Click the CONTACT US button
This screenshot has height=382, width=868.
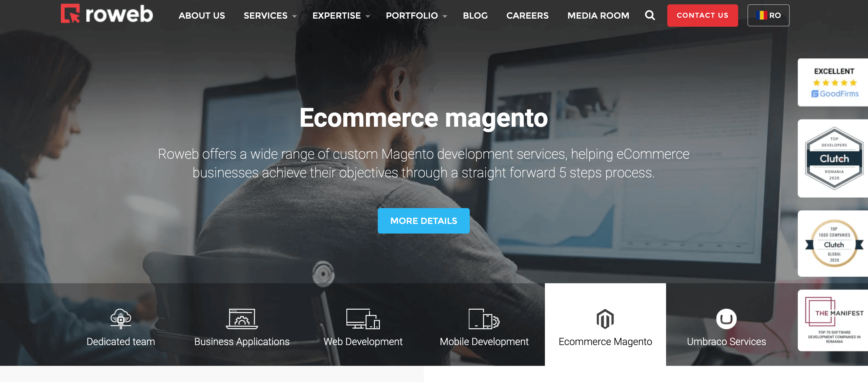702,15
